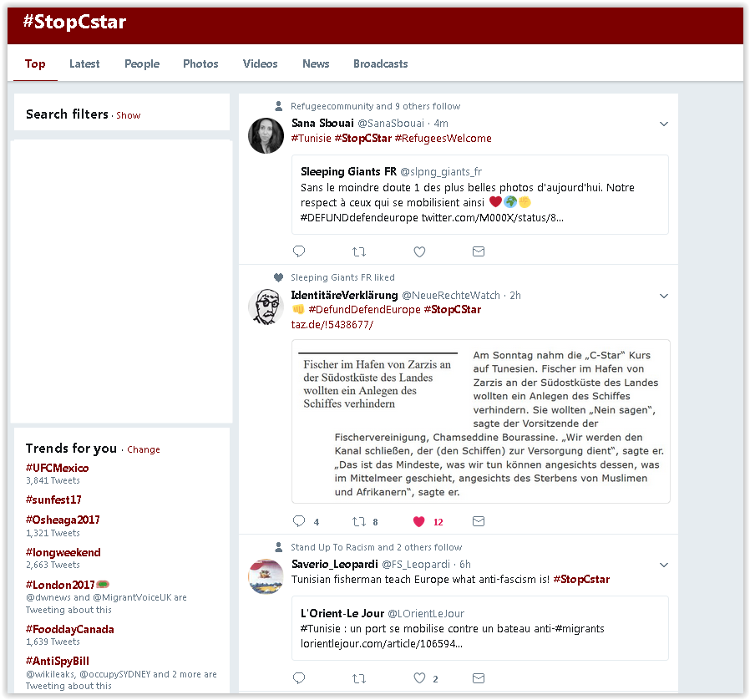Like Sana Sbouai's tweet
750x700 pixels.
click(x=419, y=251)
